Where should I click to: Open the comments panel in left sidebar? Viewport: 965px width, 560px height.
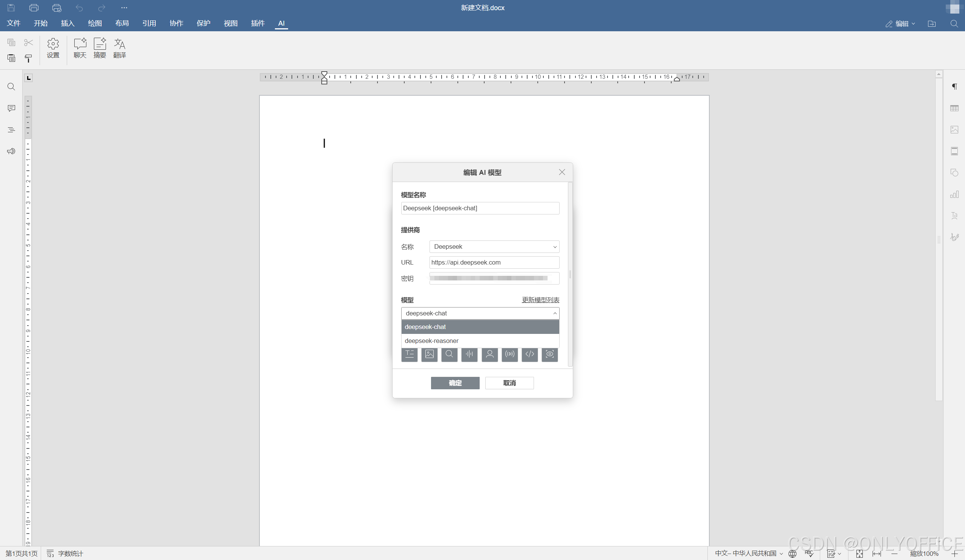click(x=11, y=108)
